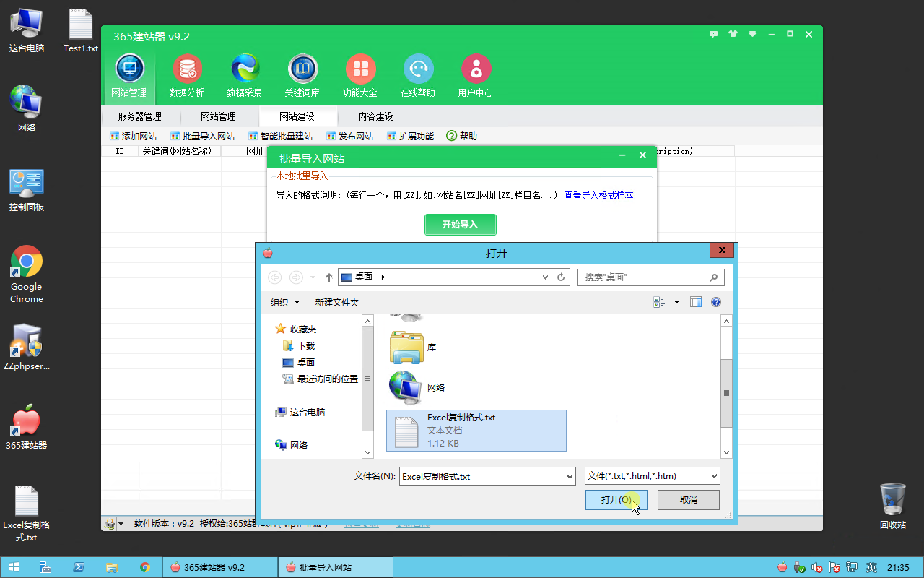
Task: Open PowerShell from the taskbar
Action: (x=79, y=567)
